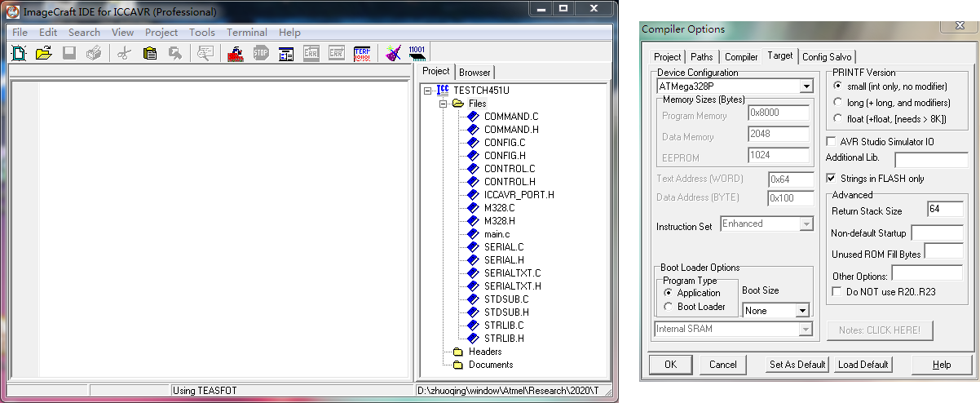Image resolution: width=980 pixels, height=403 pixels.
Task: Switch to Compiler tab in Compiler Options
Action: coord(741,57)
